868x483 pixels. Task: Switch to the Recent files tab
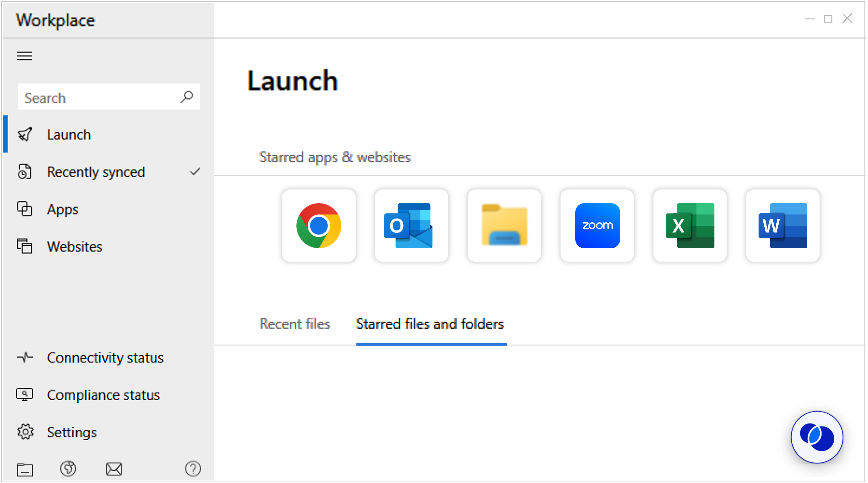pyautogui.click(x=295, y=324)
